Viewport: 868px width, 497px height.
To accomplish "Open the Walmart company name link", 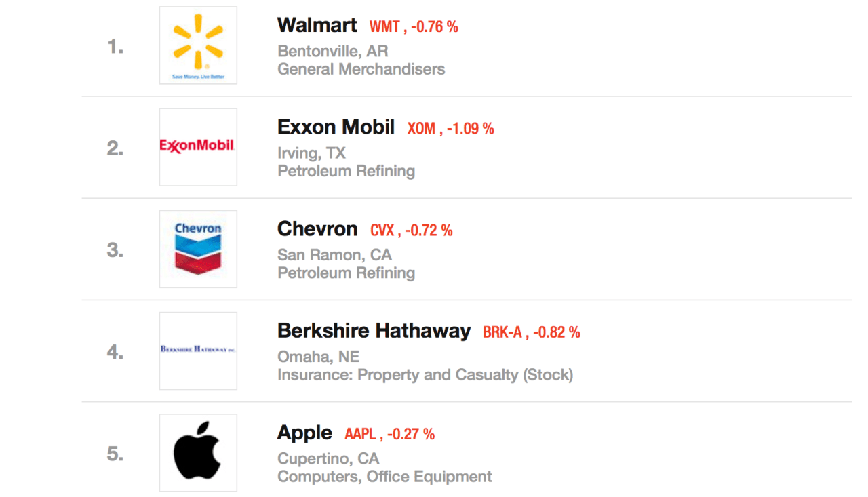I will pyautogui.click(x=317, y=26).
